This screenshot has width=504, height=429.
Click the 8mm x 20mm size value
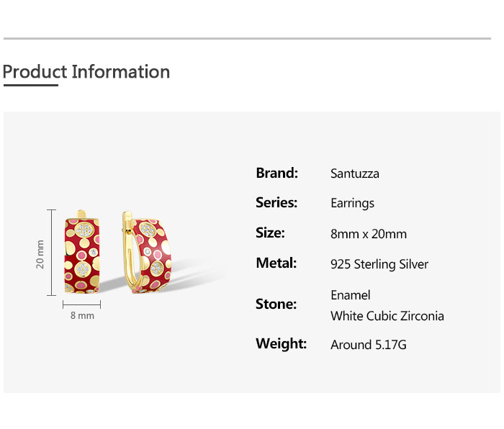click(369, 234)
